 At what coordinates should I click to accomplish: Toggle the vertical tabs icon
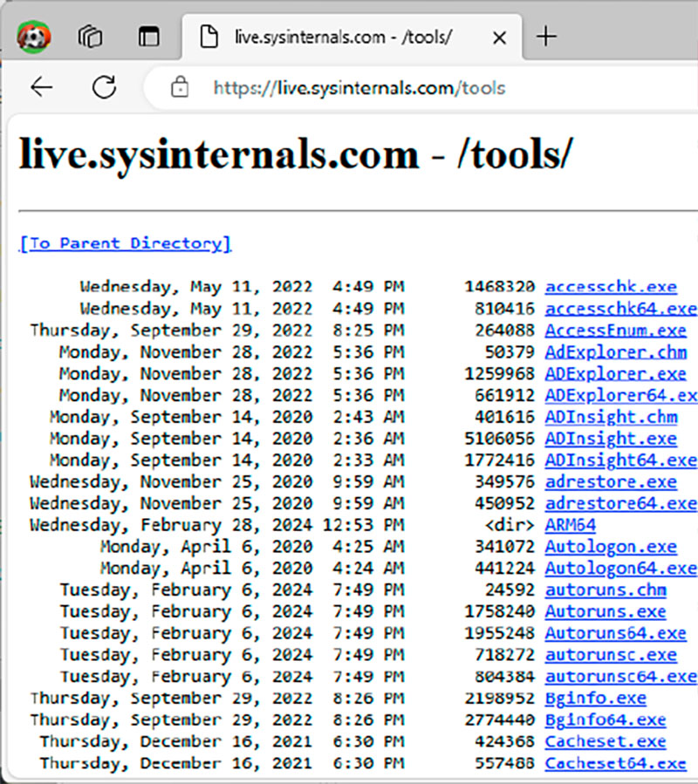pyautogui.click(x=148, y=37)
